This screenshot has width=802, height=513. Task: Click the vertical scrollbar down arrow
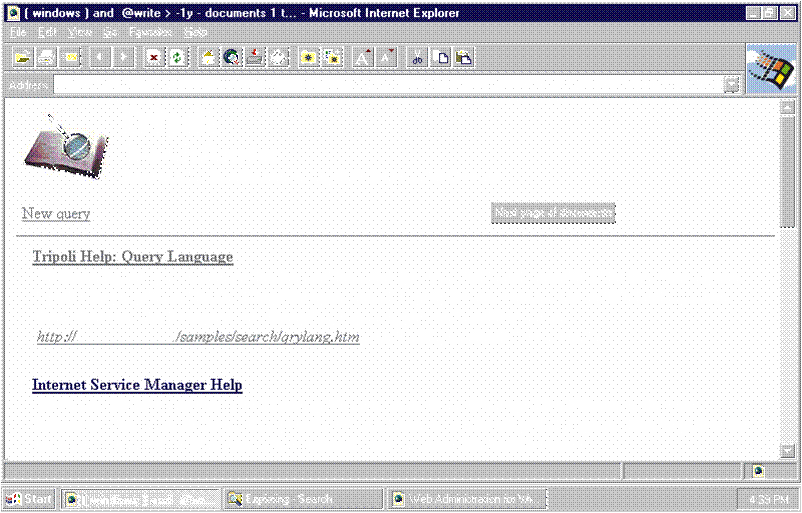787,451
